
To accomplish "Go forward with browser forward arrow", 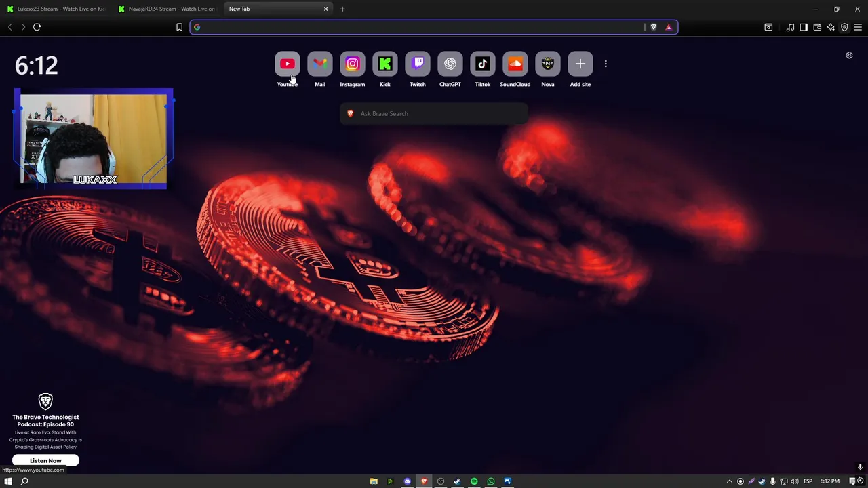I will [x=23, y=27].
